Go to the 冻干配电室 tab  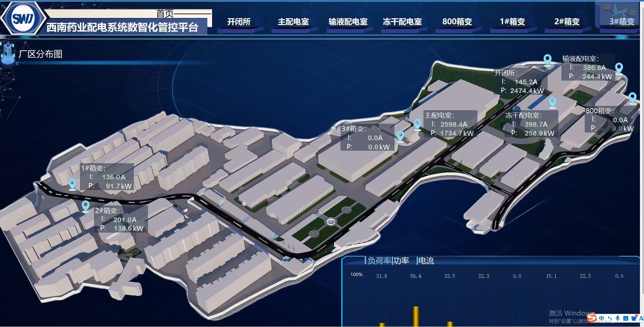[x=402, y=22]
